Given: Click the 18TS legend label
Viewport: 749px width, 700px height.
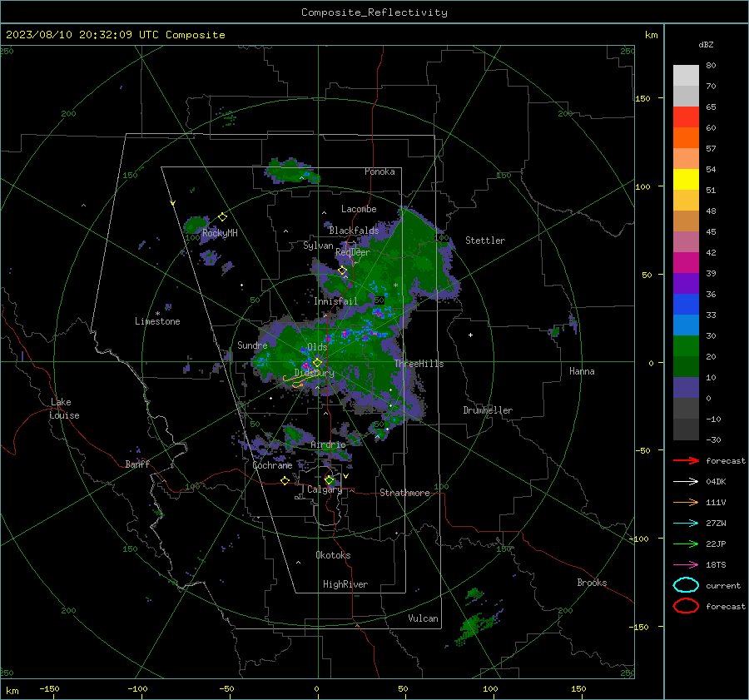Looking at the screenshot, I should pyautogui.click(x=716, y=565).
